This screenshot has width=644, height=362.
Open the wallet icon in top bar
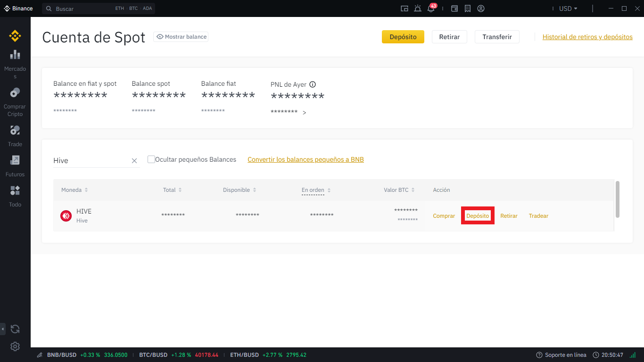[x=454, y=8]
